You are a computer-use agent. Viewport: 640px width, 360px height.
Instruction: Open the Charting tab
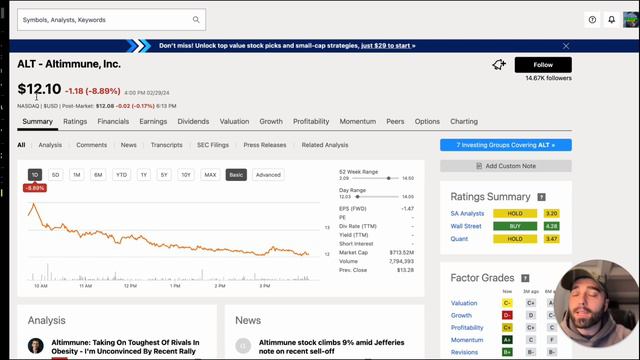click(464, 122)
